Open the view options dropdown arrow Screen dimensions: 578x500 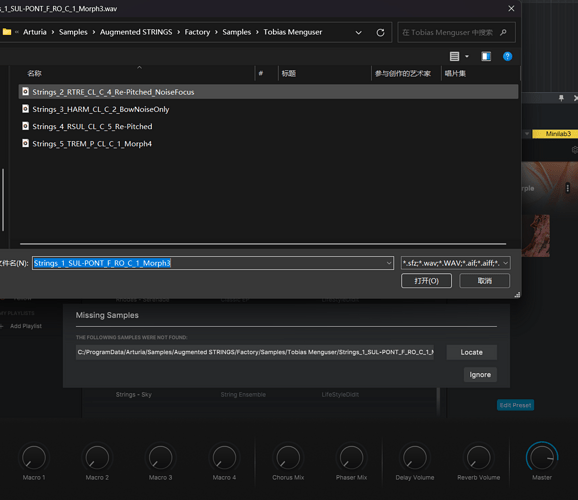[x=467, y=56]
